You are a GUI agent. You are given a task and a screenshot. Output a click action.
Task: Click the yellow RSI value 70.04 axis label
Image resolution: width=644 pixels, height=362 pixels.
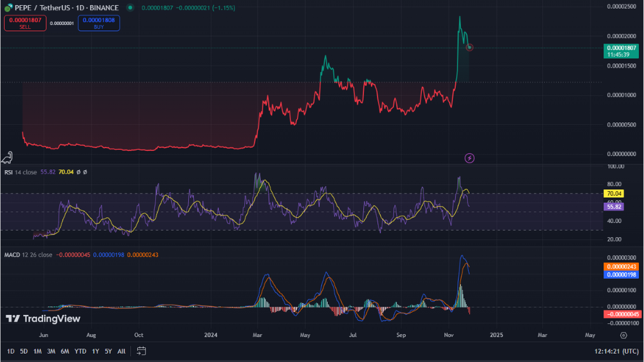(614, 193)
